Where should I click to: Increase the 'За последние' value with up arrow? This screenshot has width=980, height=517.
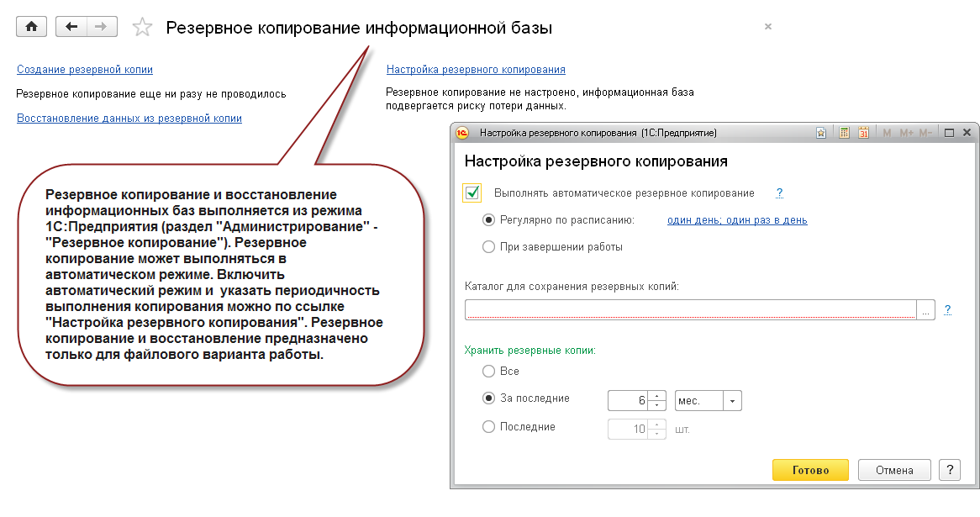[x=657, y=396]
